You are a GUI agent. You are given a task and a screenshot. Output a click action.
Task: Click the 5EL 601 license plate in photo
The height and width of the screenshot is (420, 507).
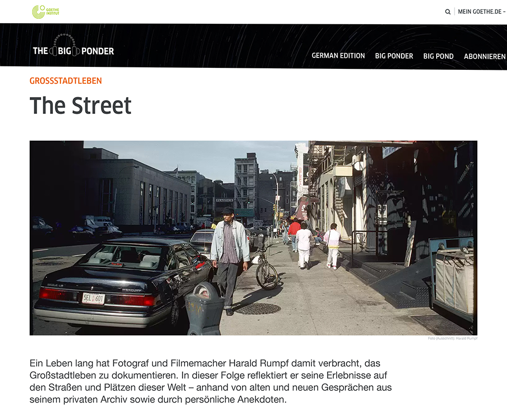click(93, 299)
